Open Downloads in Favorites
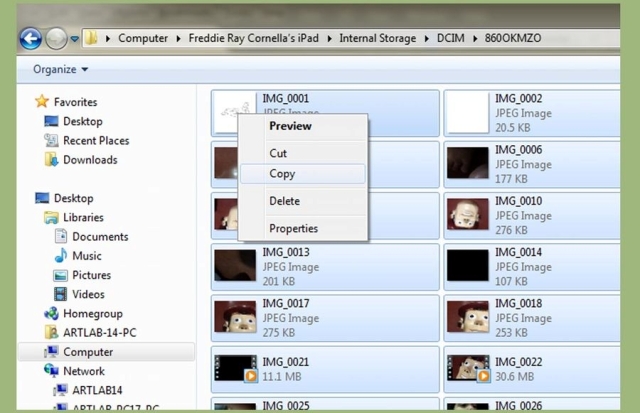The height and width of the screenshot is (413, 640). [x=90, y=160]
